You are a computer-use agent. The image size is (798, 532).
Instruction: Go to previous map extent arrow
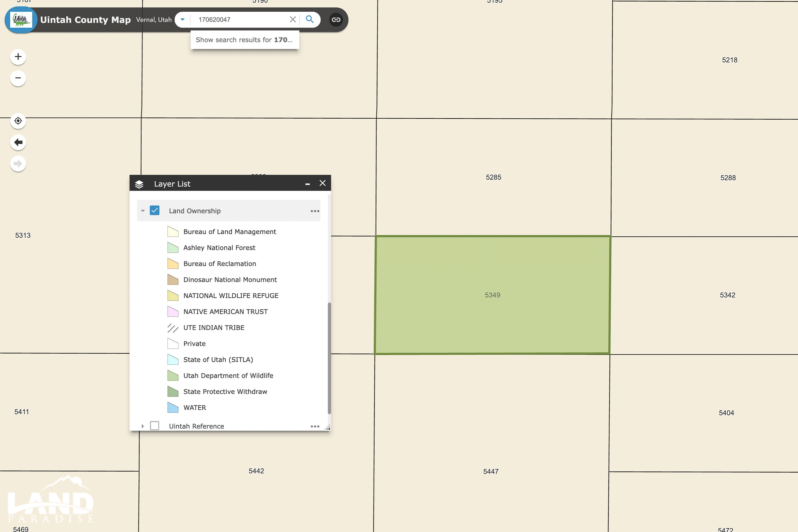coord(18,142)
